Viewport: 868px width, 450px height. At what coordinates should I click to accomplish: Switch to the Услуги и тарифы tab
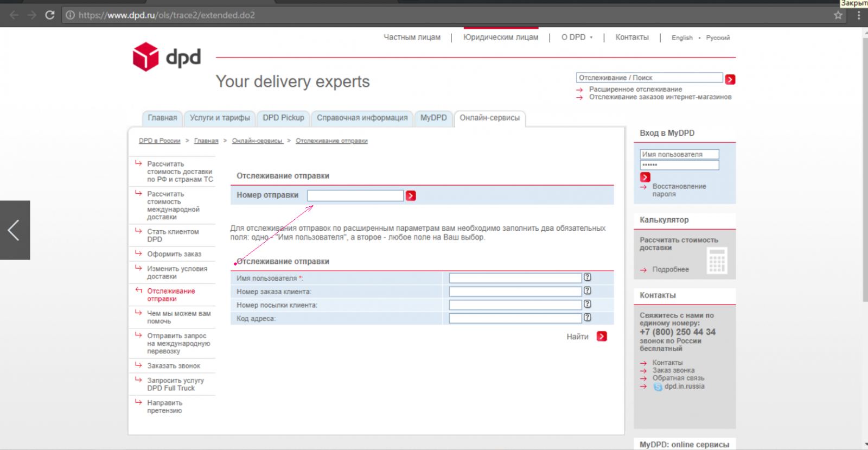[220, 118]
